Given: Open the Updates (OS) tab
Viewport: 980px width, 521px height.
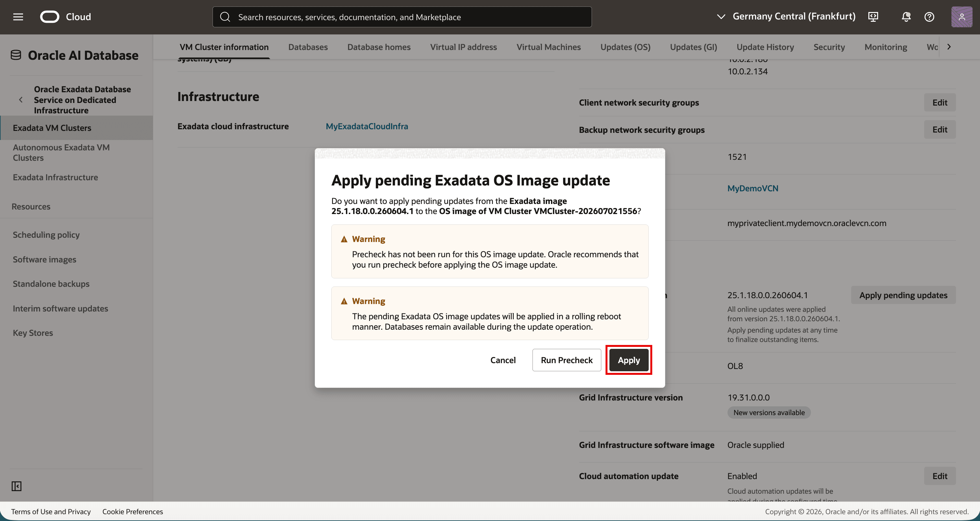Looking at the screenshot, I should [625, 47].
